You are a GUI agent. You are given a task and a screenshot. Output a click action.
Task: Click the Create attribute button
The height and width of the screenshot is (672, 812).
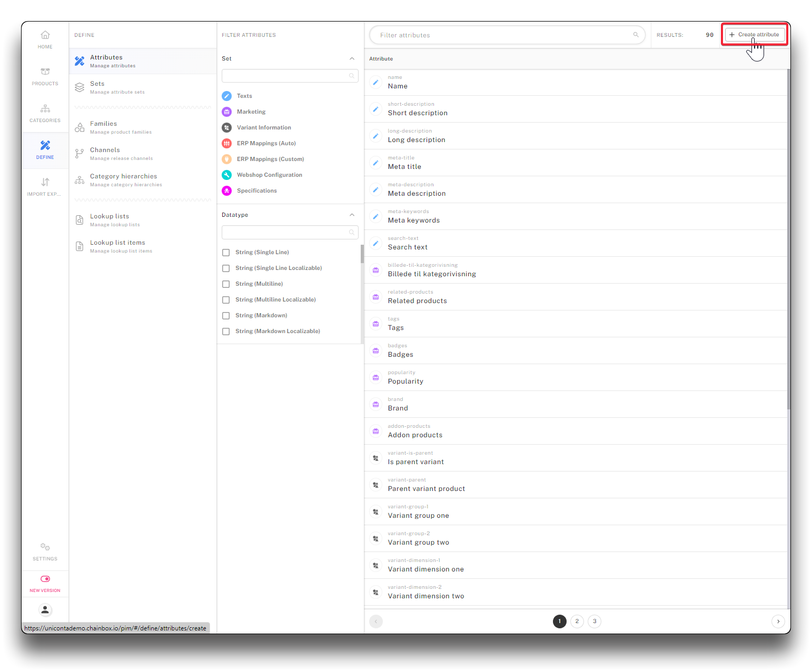[755, 35]
